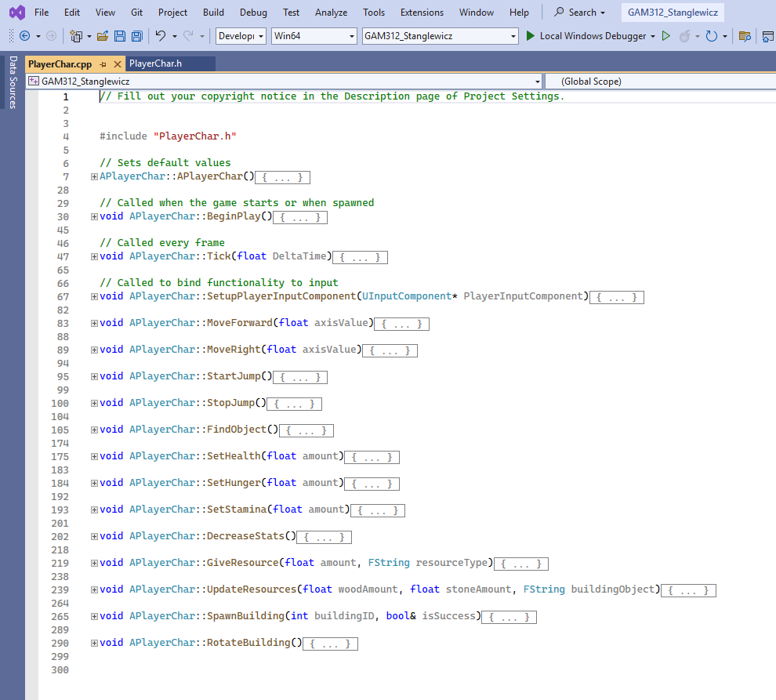Navigate backward with the back arrow icon
The width and height of the screenshot is (776, 700).
(x=24, y=35)
